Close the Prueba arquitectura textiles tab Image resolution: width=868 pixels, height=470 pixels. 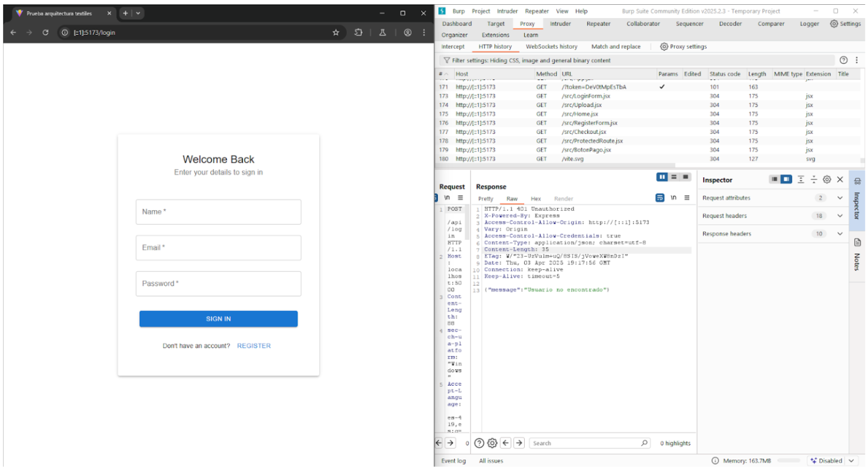[x=109, y=13]
